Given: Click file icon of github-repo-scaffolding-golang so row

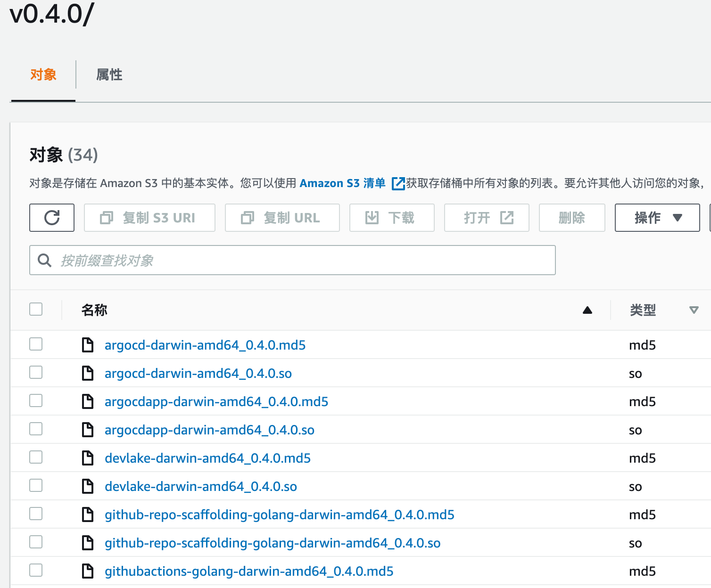Looking at the screenshot, I should (88, 543).
